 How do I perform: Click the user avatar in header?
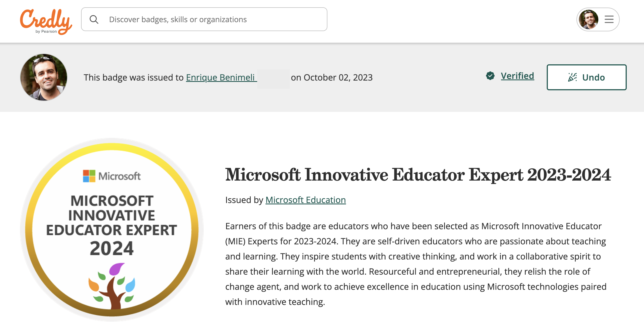click(589, 19)
